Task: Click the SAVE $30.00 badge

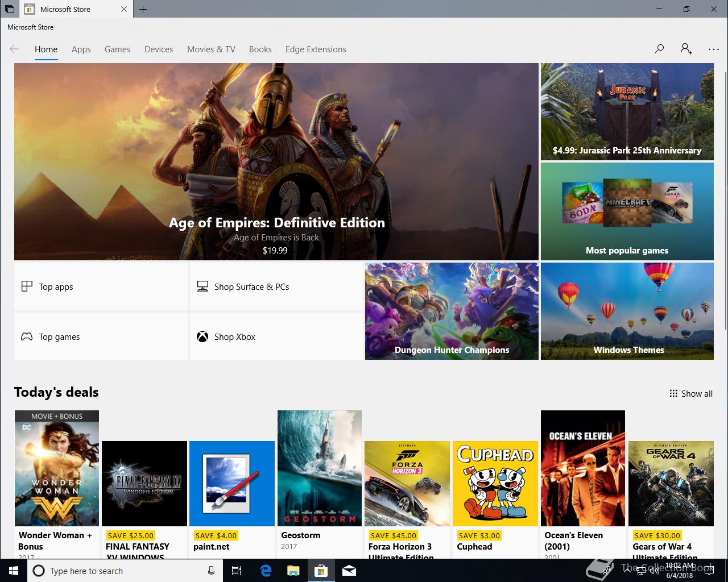Action: coord(657,535)
